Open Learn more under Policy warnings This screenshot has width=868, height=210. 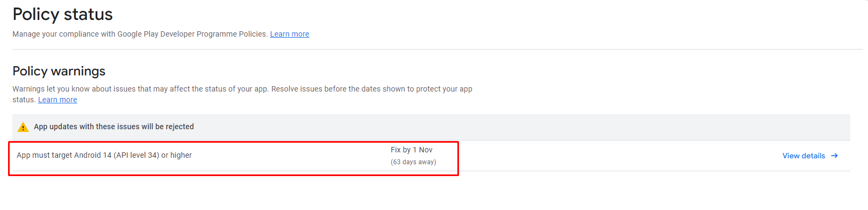click(58, 100)
